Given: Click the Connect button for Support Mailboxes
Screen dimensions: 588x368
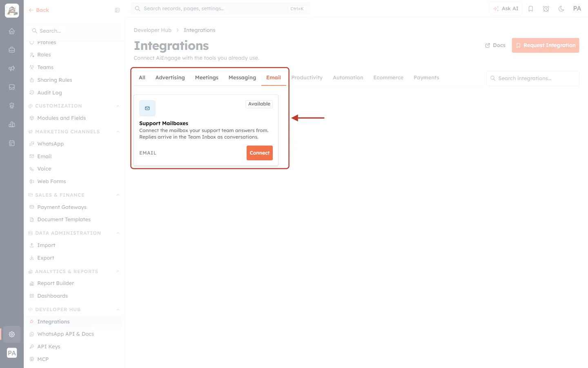Looking at the screenshot, I should coord(260,153).
